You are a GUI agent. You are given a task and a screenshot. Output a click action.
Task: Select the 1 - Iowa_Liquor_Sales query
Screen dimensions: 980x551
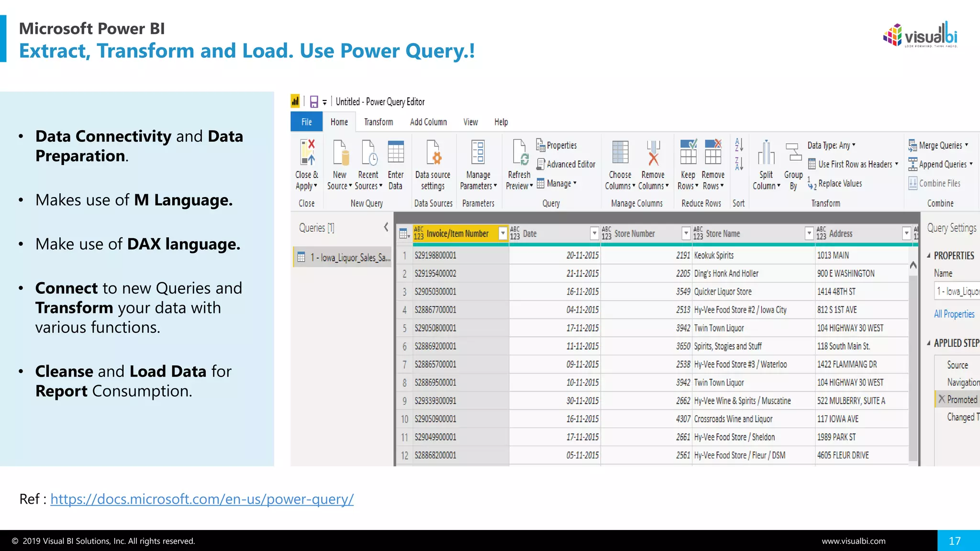click(342, 257)
